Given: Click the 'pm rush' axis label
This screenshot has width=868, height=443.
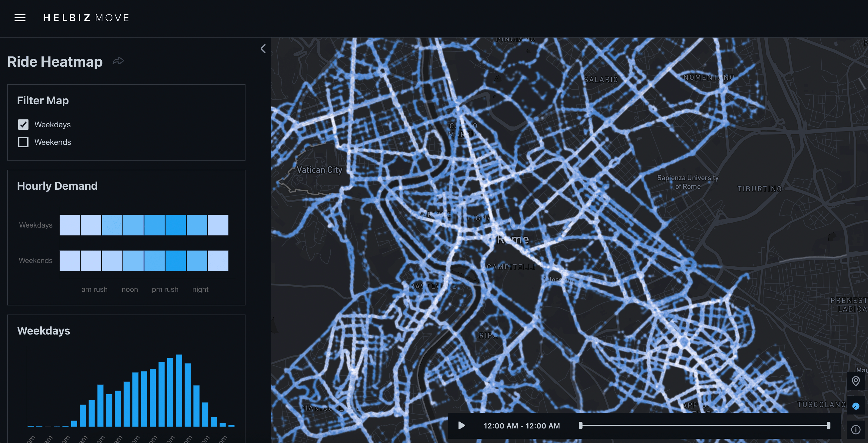Looking at the screenshot, I should (x=165, y=289).
